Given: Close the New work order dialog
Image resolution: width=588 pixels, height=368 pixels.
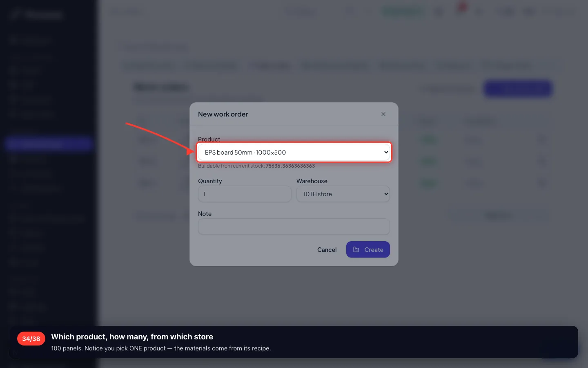Looking at the screenshot, I should pyautogui.click(x=383, y=114).
